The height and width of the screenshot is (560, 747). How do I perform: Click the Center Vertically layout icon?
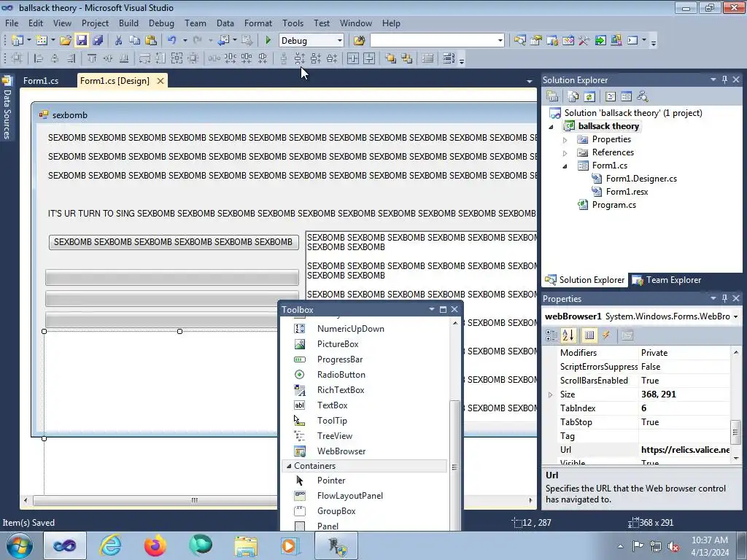coord(369,58)
